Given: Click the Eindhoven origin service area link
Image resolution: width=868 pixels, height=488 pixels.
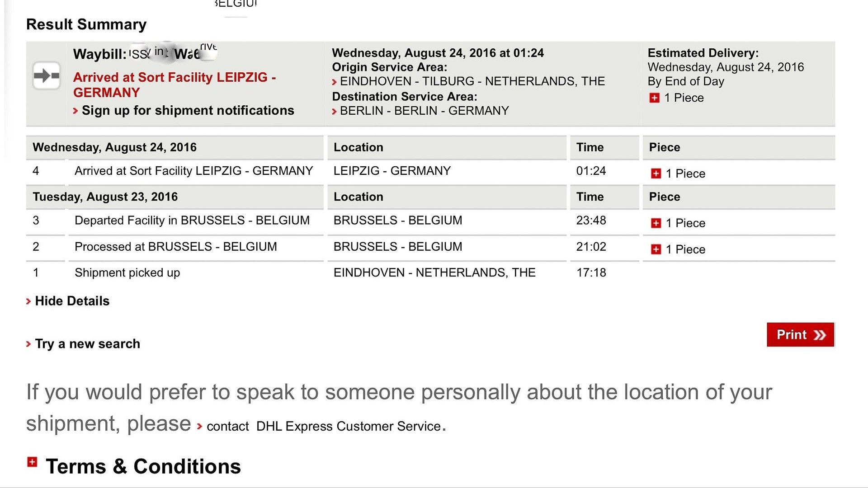Looking at the screenshot, I should (x=472, y=81).
